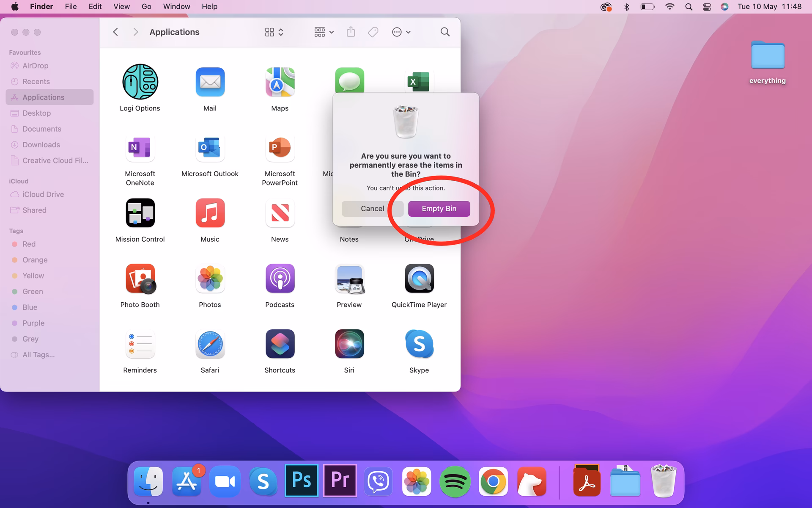Open Documents in the sidebar
812x508 pixels.
49,129
